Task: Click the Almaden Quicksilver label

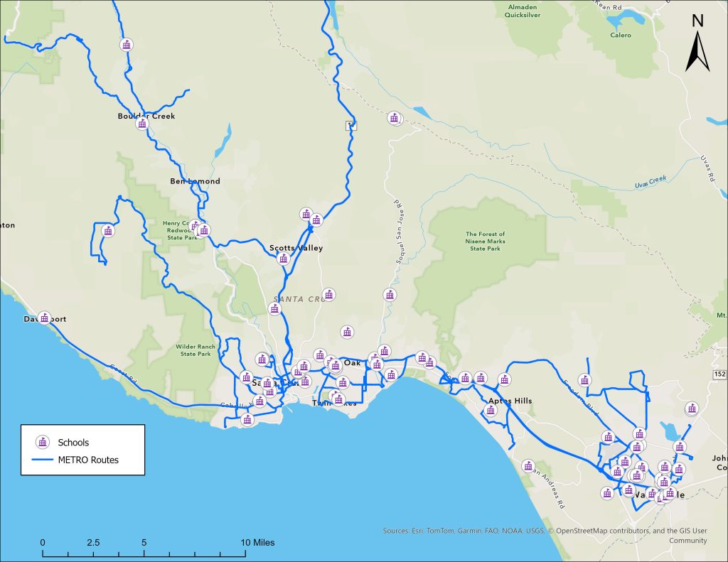Action: [523, 10]
